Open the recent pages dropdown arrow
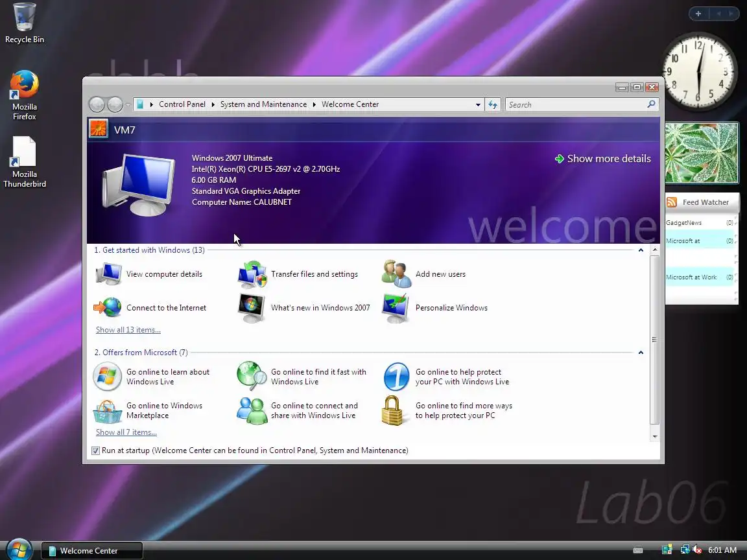 (128, 105)
